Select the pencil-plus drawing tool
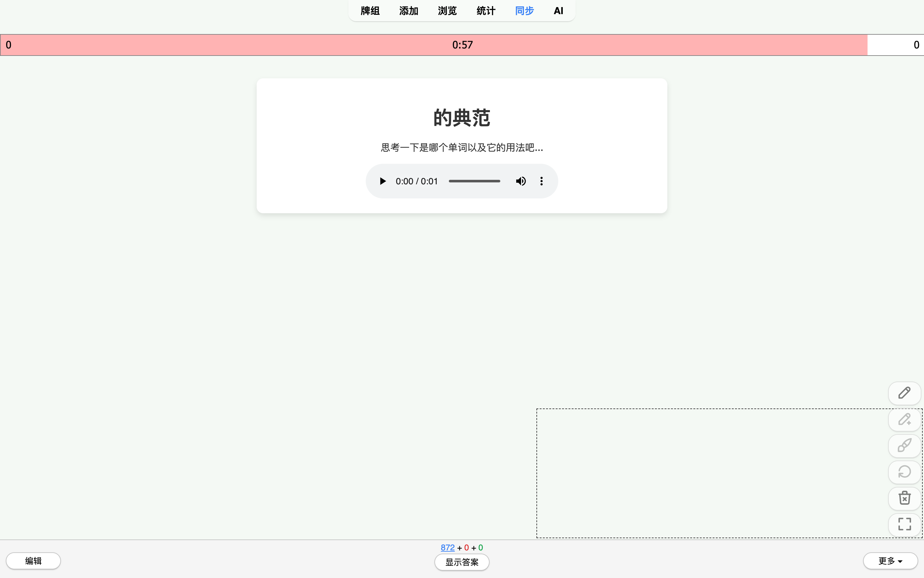The width and height of the screenshot is (924, 578). [904, 419]
